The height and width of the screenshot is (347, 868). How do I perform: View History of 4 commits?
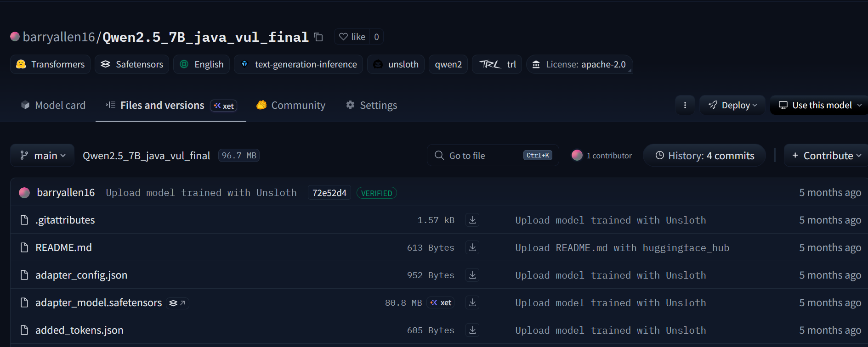[704, 156]
